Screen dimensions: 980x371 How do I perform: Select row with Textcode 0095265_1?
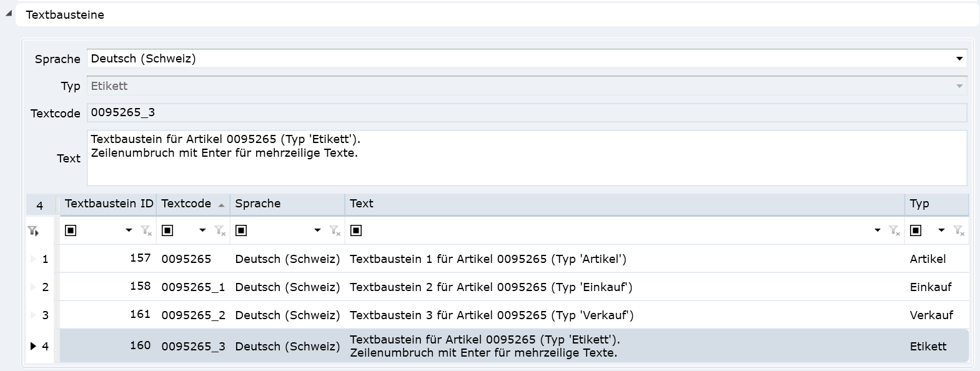[193, 287]
